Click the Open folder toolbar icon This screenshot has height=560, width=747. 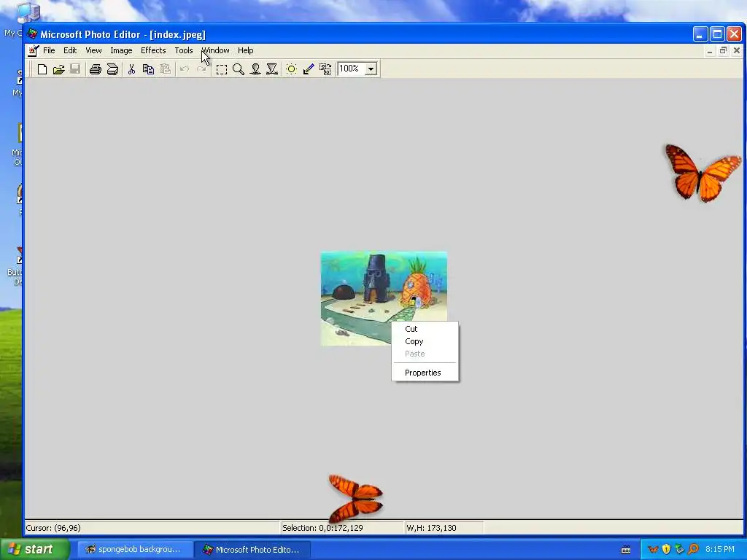tap(58, 69)
